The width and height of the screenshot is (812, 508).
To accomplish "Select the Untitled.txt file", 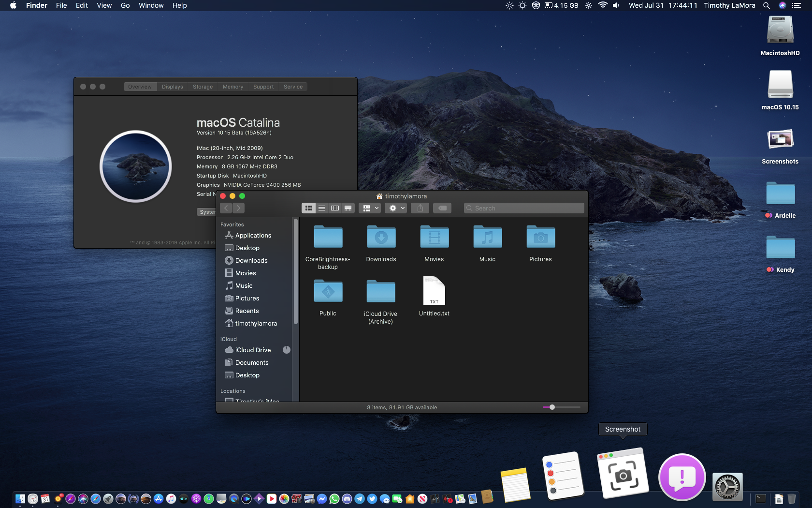I will [434, 291].
